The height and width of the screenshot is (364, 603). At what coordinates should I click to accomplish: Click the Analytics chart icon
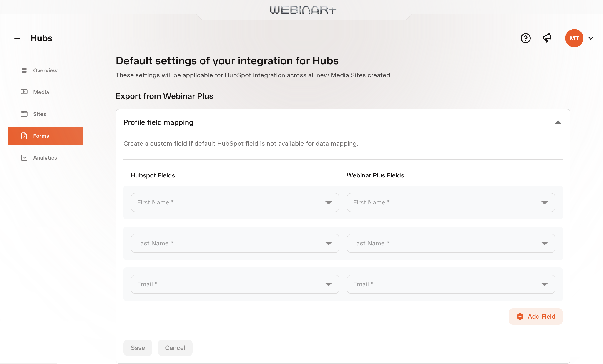click(24, 157)
